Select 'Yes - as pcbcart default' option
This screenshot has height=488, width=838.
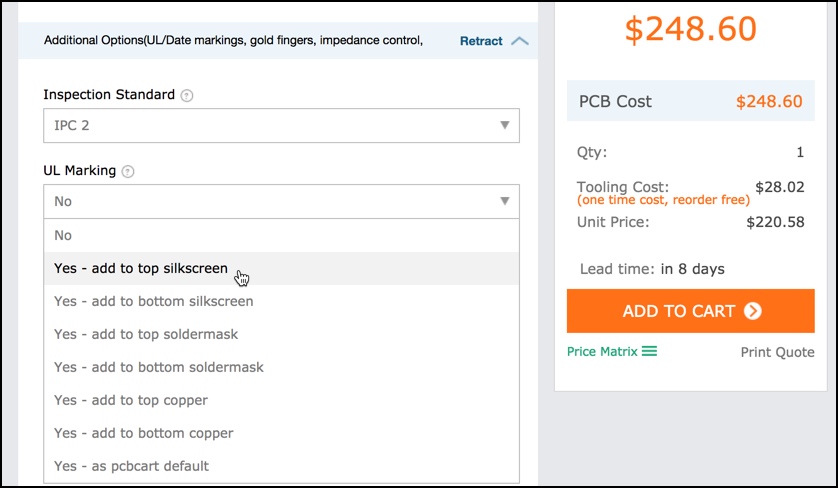pos(131,466)
